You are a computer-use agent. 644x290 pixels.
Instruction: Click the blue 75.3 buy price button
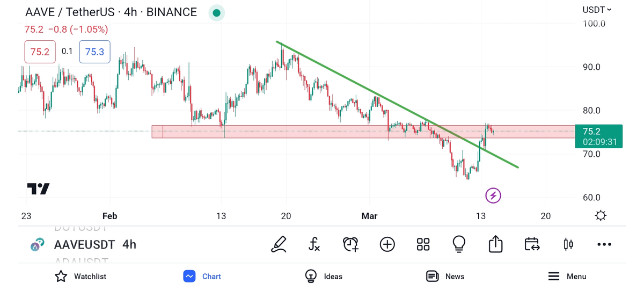[x=94, y=52]
